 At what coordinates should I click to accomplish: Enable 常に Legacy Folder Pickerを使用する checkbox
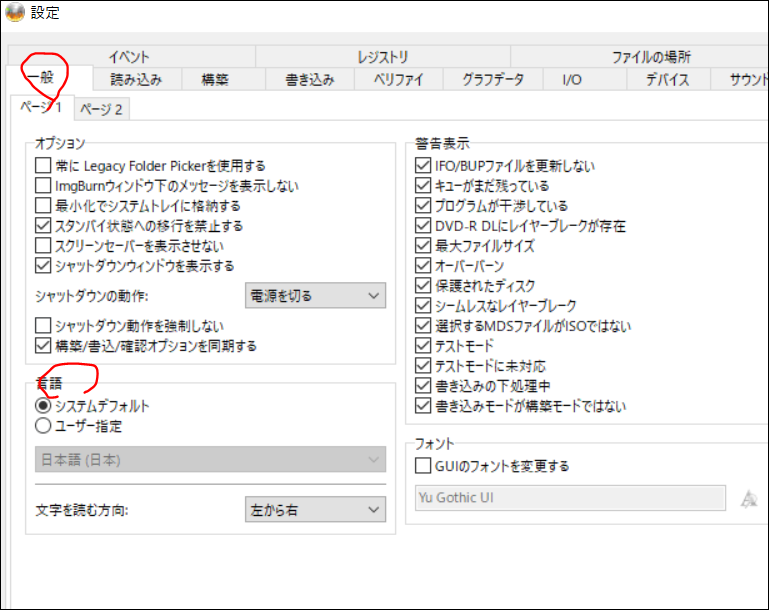pyautogui.click(x=43, y=166)
